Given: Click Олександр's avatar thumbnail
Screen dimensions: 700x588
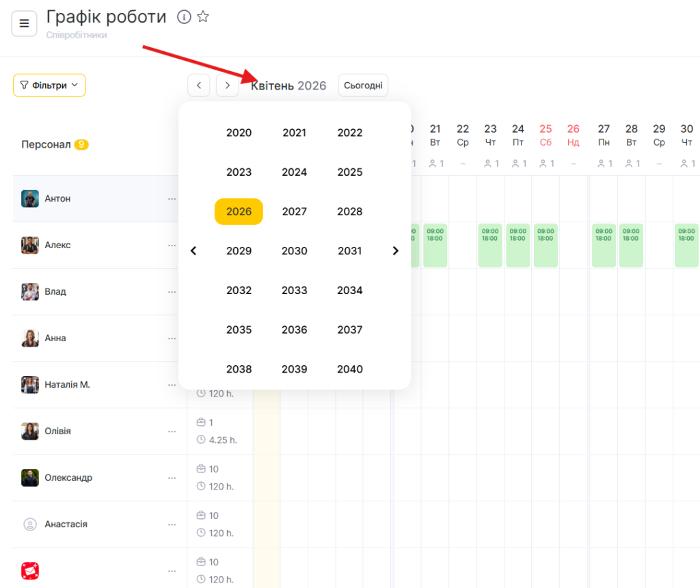Looking at the screenshot, I should (x=30, y=478).
